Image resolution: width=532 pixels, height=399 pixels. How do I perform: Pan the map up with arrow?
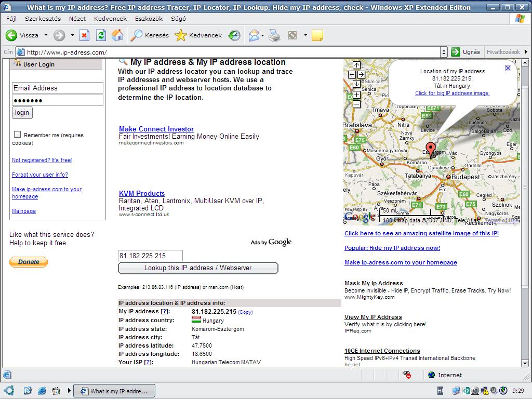[356, 65]
